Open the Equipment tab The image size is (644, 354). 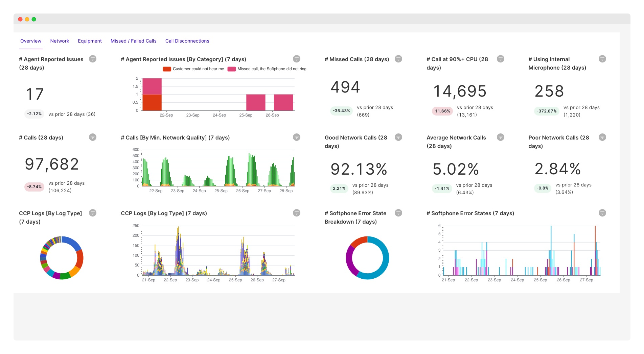pos(90,41)
